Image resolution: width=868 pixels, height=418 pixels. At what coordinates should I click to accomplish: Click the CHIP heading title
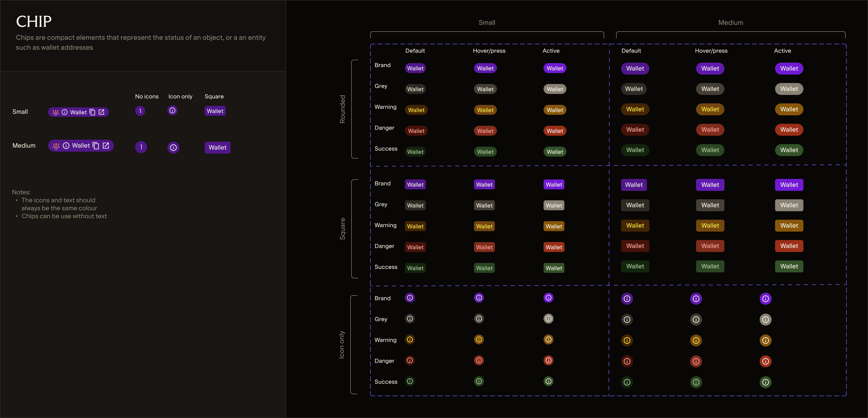click(x=34, y=22)
